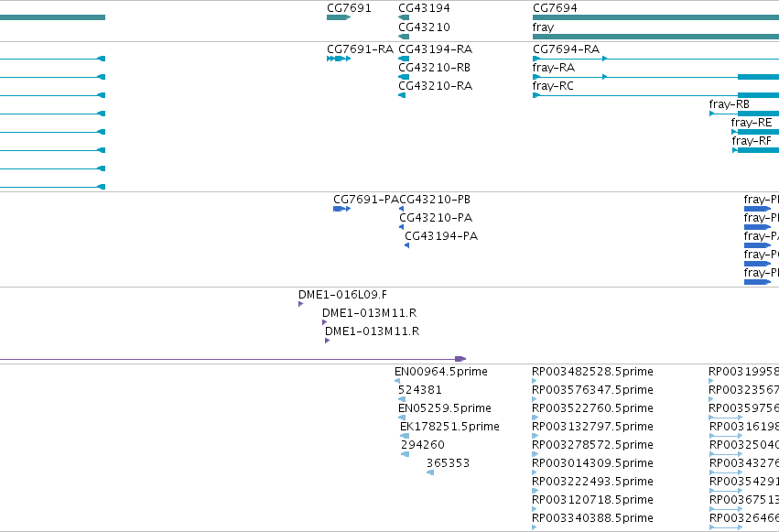
Task: Click the CG43194 gene label
Action: 424,8
